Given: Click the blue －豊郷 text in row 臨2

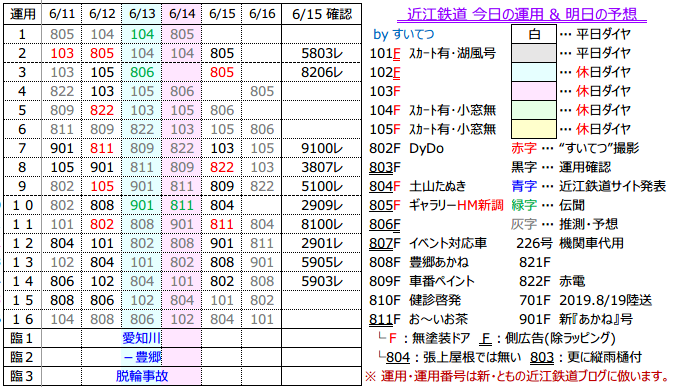Looking at the screenshot, I should pos(143,357).
